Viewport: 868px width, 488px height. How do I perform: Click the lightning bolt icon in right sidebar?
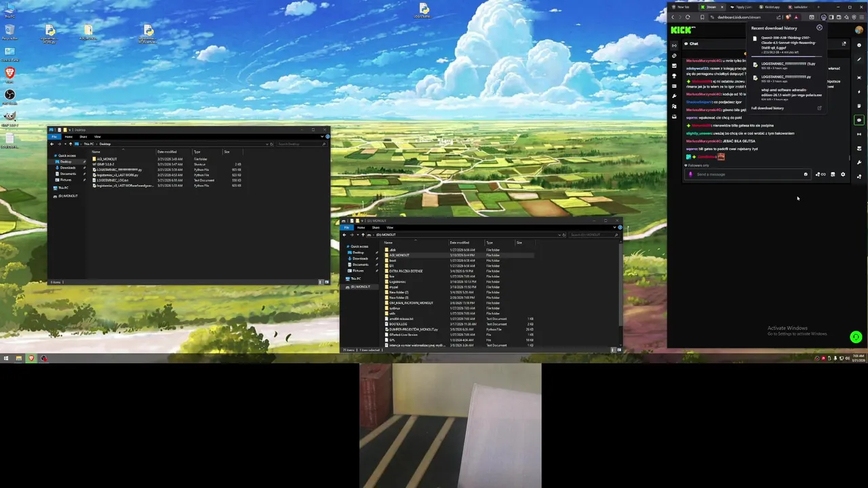pos(859,91)
